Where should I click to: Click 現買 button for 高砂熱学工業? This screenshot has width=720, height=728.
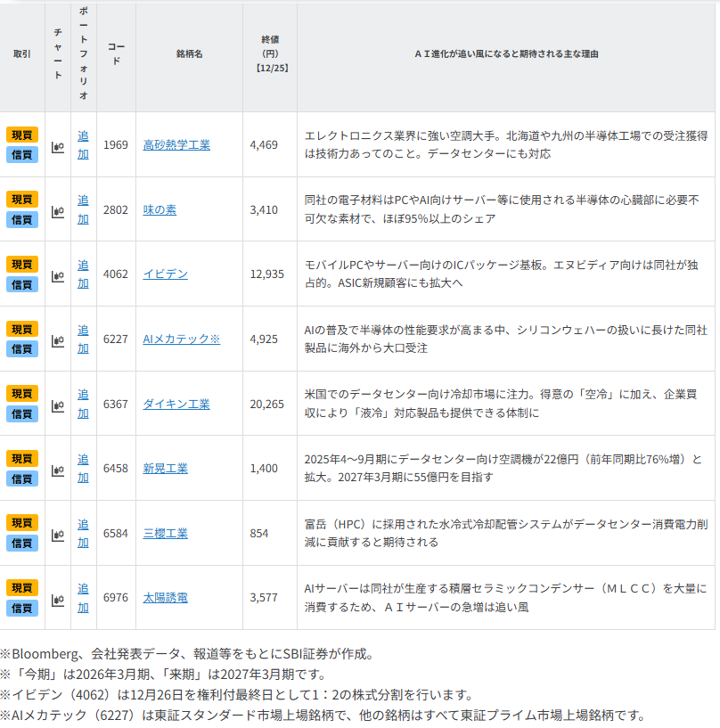(22, 135)
